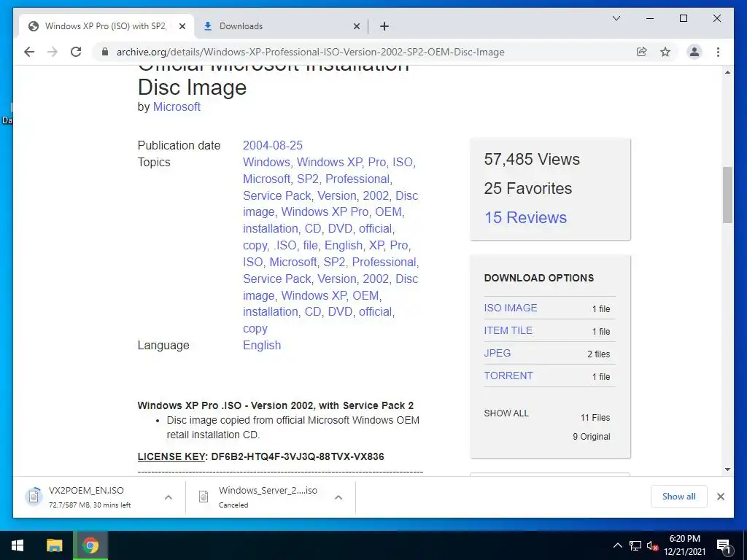Expand options for VX2POEM_EN.ISO download
Viewport: 747px width, 560px height.
(169, 497)
